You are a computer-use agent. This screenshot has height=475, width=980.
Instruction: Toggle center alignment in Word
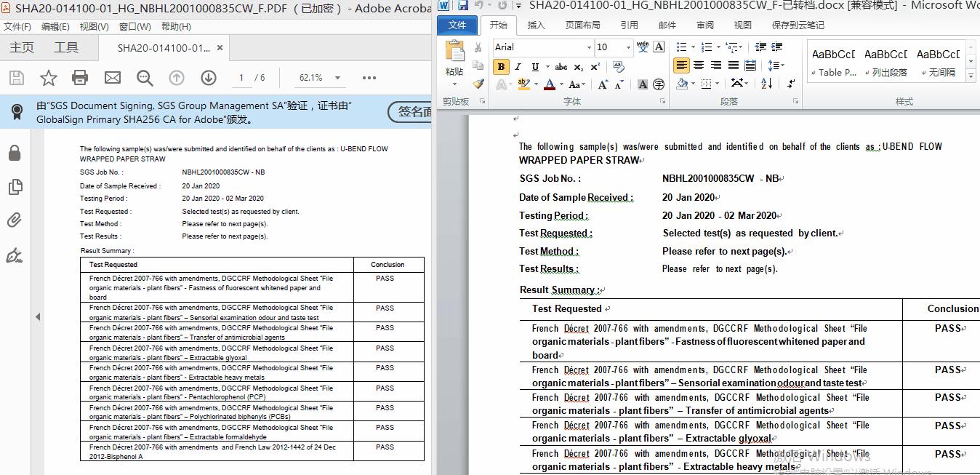[x=699, y=65]
